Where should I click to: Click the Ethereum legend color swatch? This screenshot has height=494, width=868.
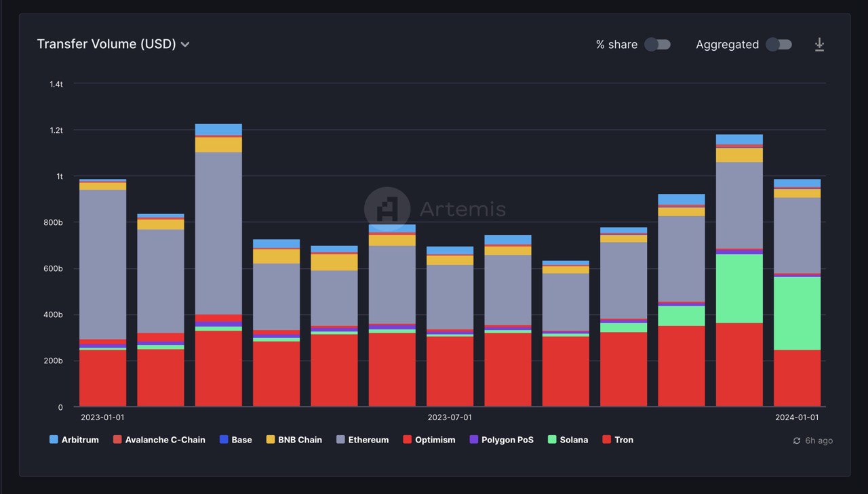pyautogui.click(x=341, y=440)
